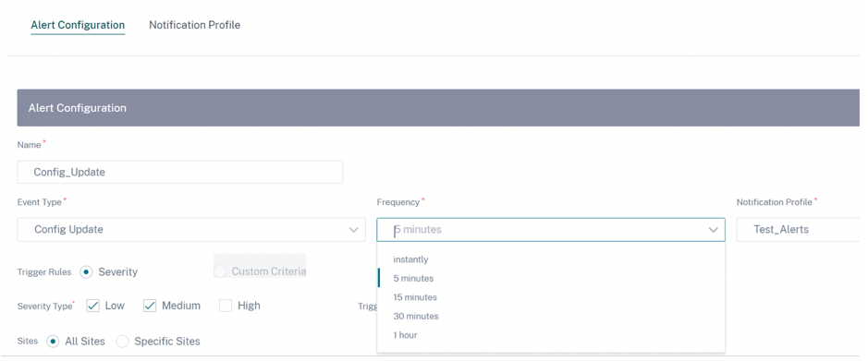Select the Severity trigger rule radio
Image resolution: width=868 pixels, height=361 pixels.
(86, 272)
